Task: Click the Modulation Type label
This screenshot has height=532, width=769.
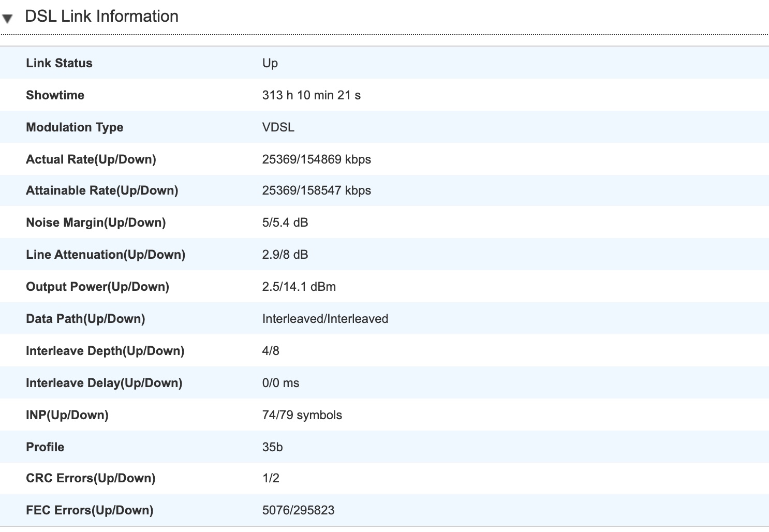Action: pyautogui.click(x=75, y=127)
